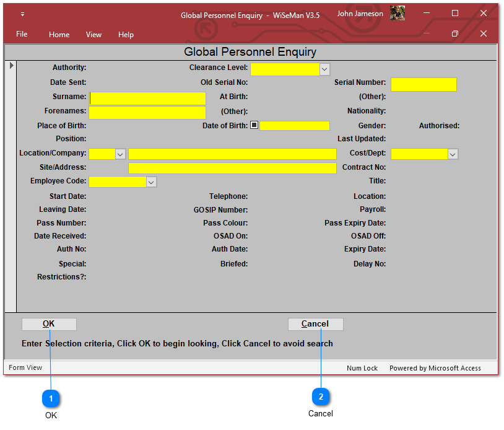The height and width of the screenshot is (430, 504).
Task: Open the Employee Code dropdown
Action: 151,182
